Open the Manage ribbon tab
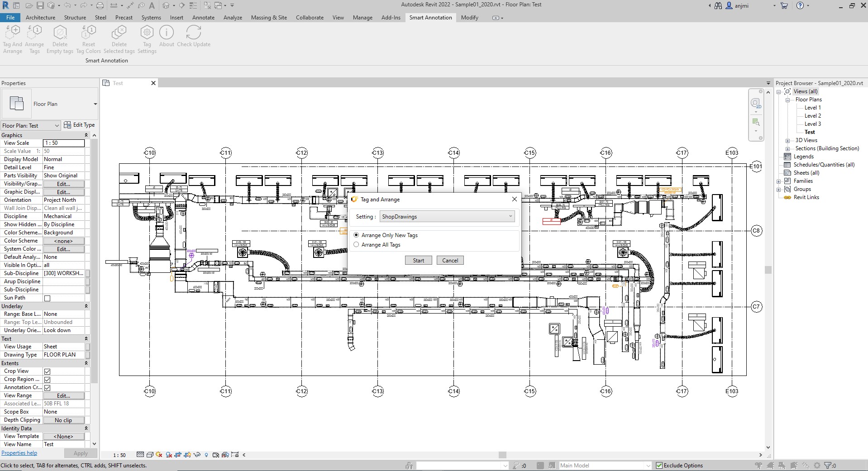Image resolution: width=868 pixels, height=471 pixels. click(x=362, y=18)
